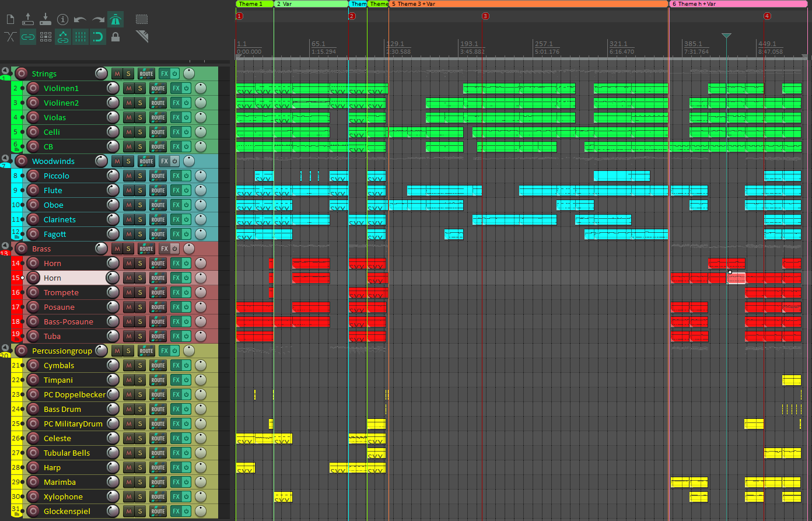Toggle the grid lines icon in toolbar
Screen dimensions: 812x521
pyautogui.click(x=80, y=37)
